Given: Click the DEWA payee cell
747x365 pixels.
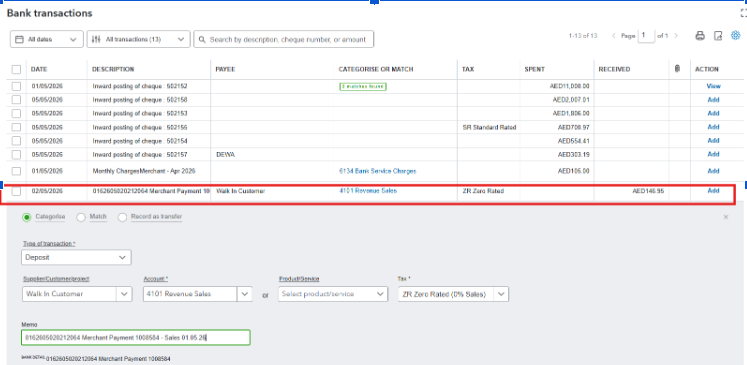Looking at the screenshot, I should 225,154.
